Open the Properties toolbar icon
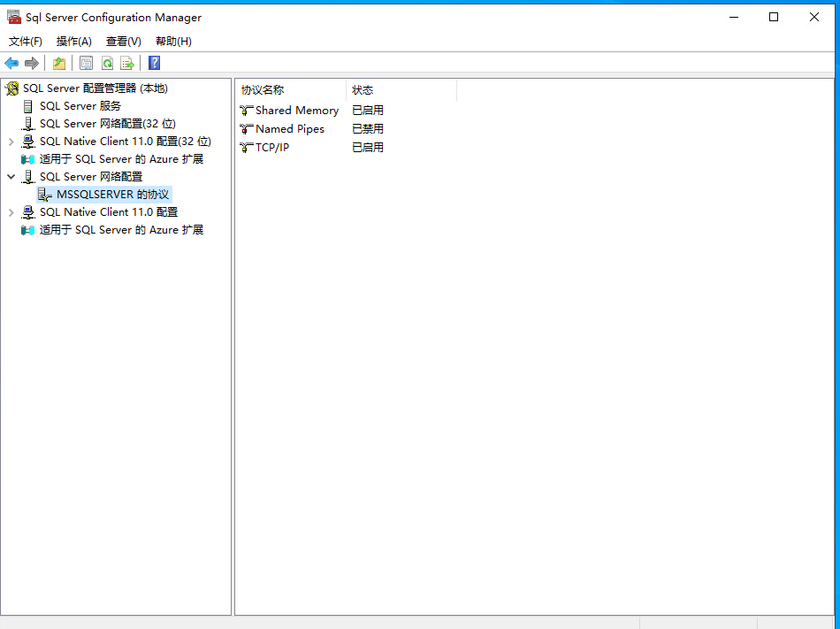Viewport: 840px width, 629px height. [86, 63]
